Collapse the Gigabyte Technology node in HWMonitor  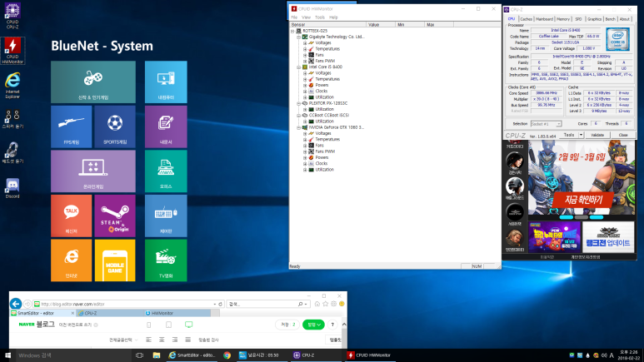click(298, 37)
